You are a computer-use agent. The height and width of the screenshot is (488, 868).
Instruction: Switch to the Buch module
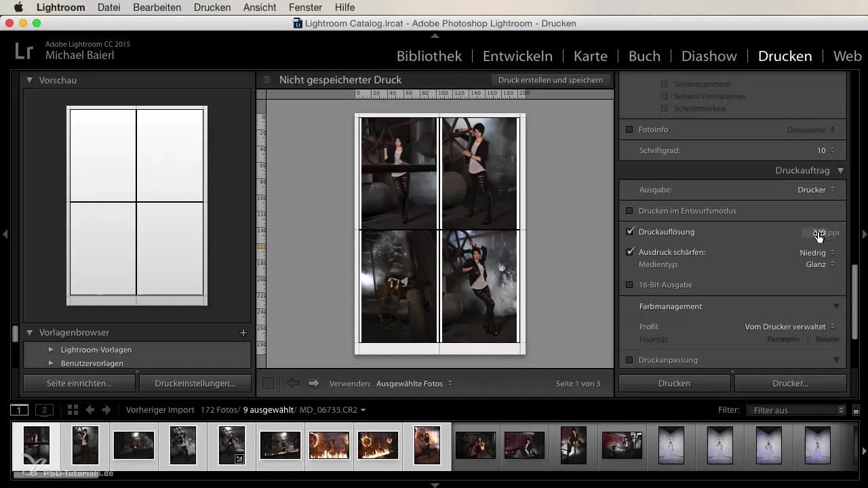pos(644,56)
